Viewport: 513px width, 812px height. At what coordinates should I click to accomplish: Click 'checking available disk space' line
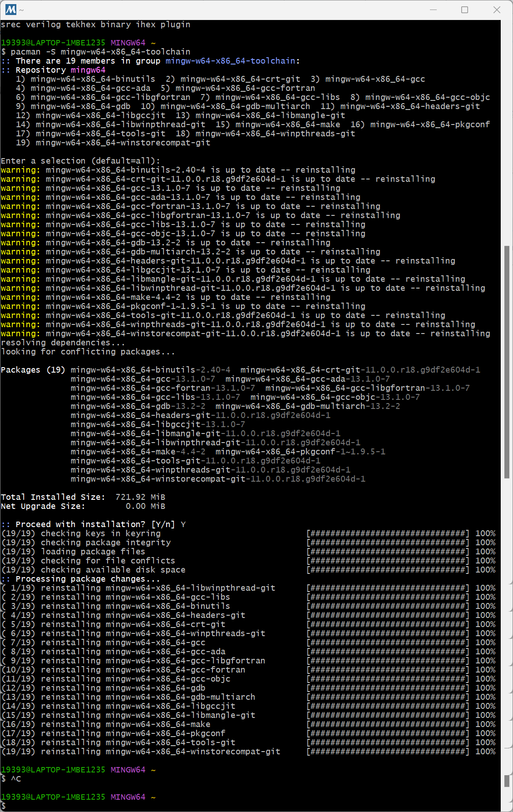(x=93, y=570)
